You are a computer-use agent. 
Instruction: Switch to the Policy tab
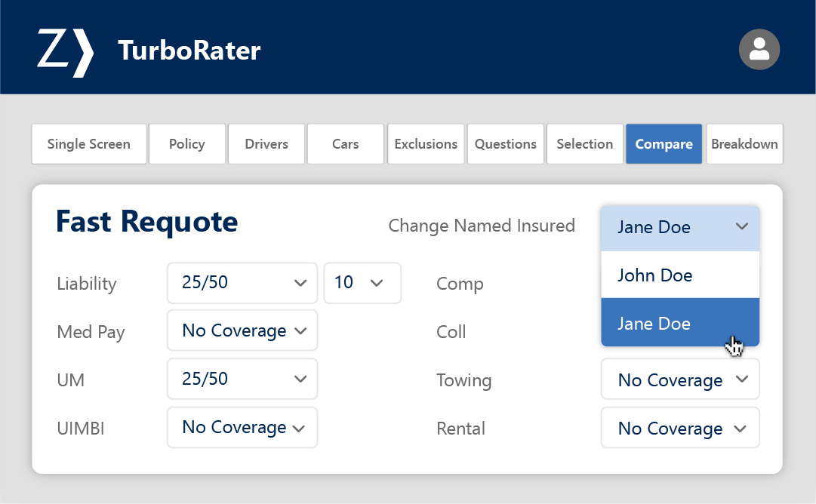point(187,144)
